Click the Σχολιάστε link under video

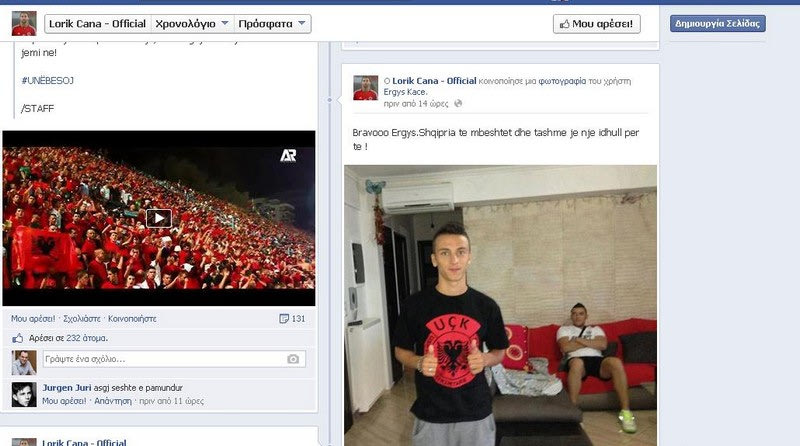pyautogui.click(x=82, y=319)
